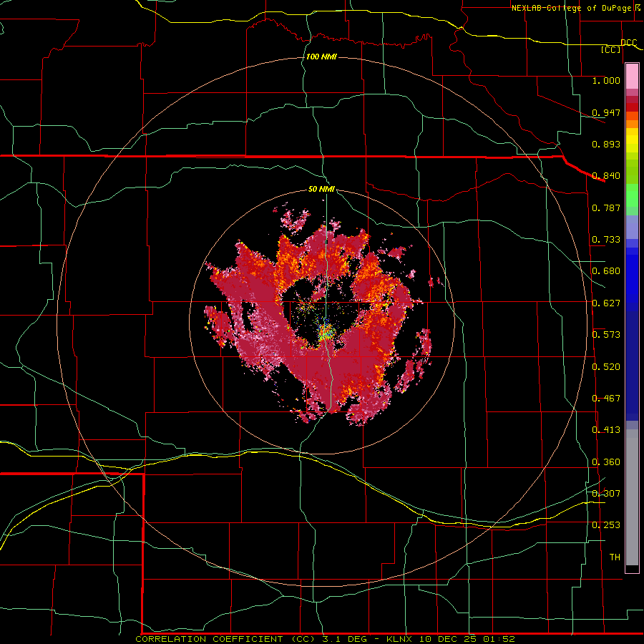Click the 0.947 legend value
644x644 pixels.
(x=606, y=112)
